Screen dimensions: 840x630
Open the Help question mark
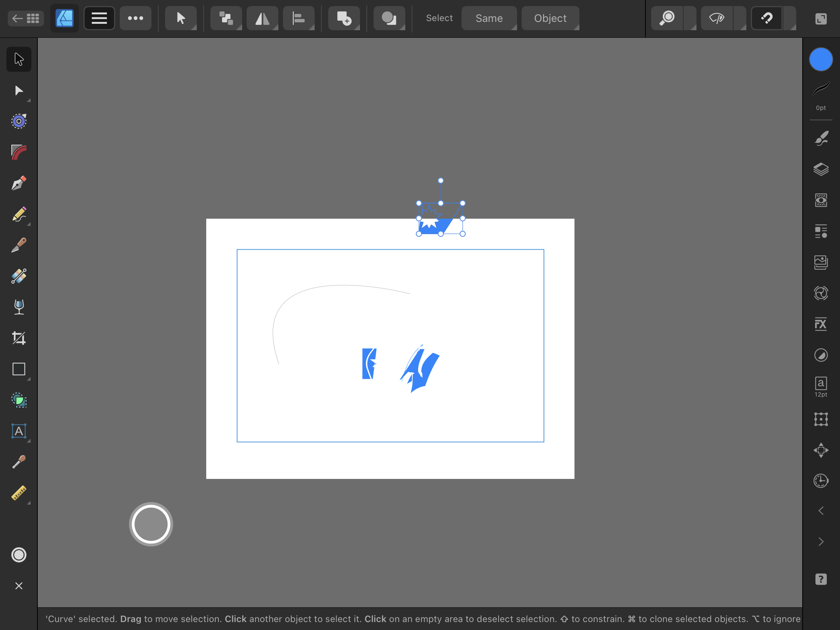(821, 579)
